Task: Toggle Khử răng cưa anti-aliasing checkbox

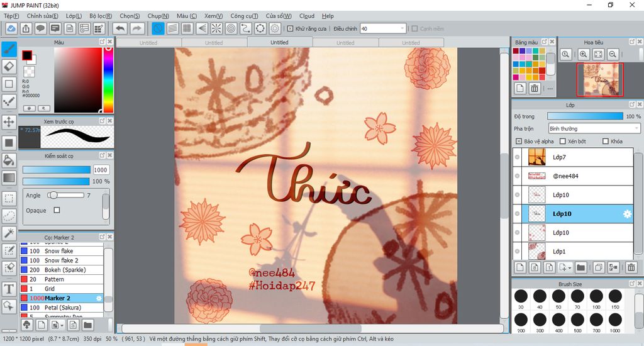Action: (290, 29)
